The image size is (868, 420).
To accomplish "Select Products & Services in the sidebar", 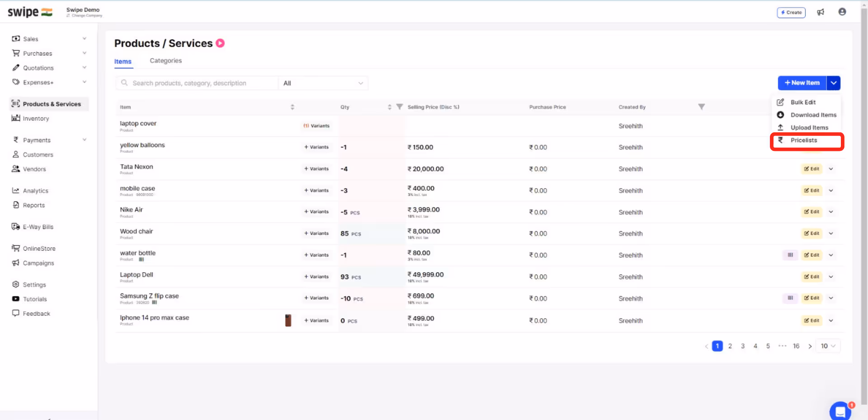I will pyautogui.click(x=49, y=104).
